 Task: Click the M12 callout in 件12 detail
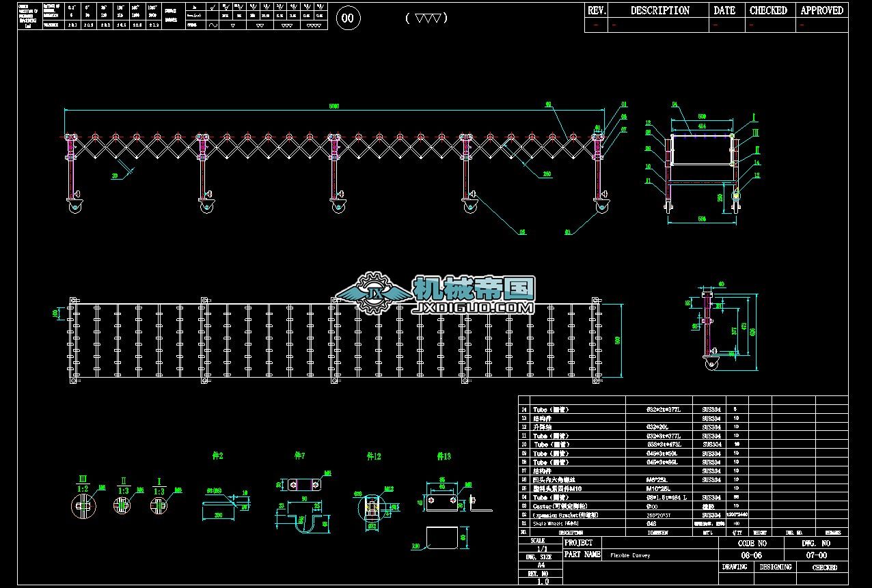(389, 488)
